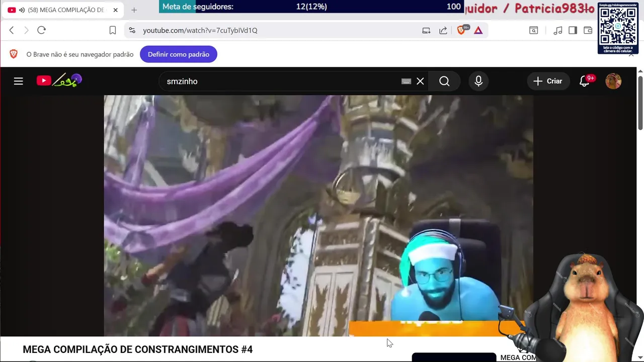
Task: Click the magnifier search button
Action: click(444, 81)
